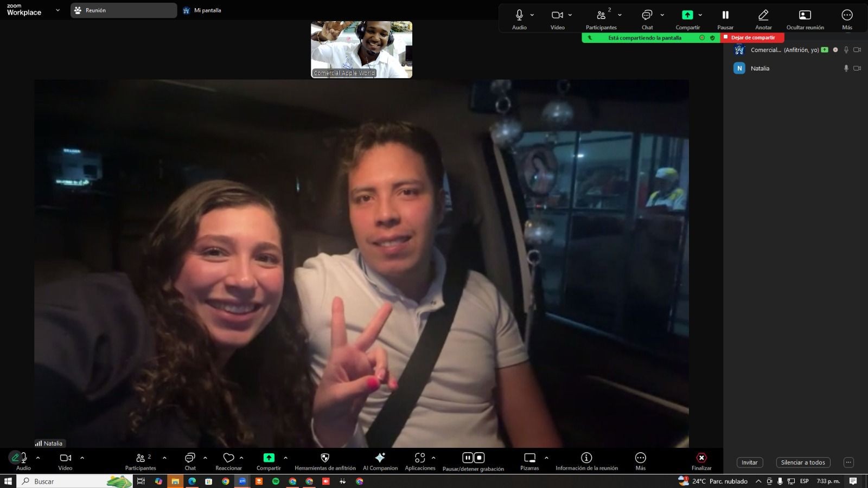The image size is (868, 488).
Task: Open Herramientas de anfitrión shield icon
Action: tap(325, 458)
